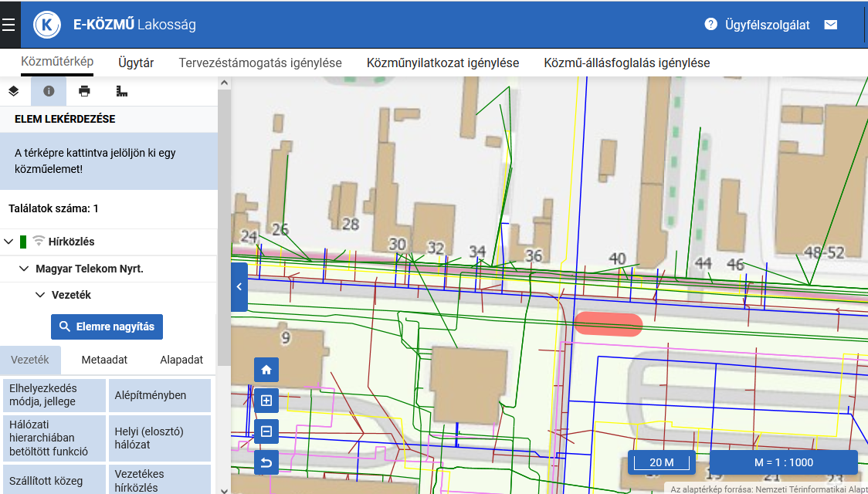The width and height of the screenshot is (868, 494).
Task: Zoom in on the map
Action: [x=266, y=401]
